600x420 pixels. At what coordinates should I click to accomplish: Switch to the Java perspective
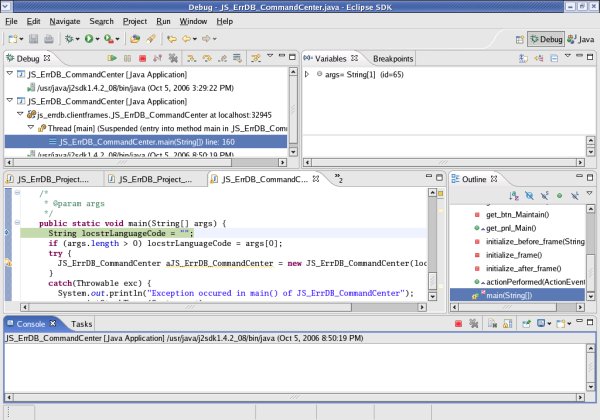(x=581, y=39)
